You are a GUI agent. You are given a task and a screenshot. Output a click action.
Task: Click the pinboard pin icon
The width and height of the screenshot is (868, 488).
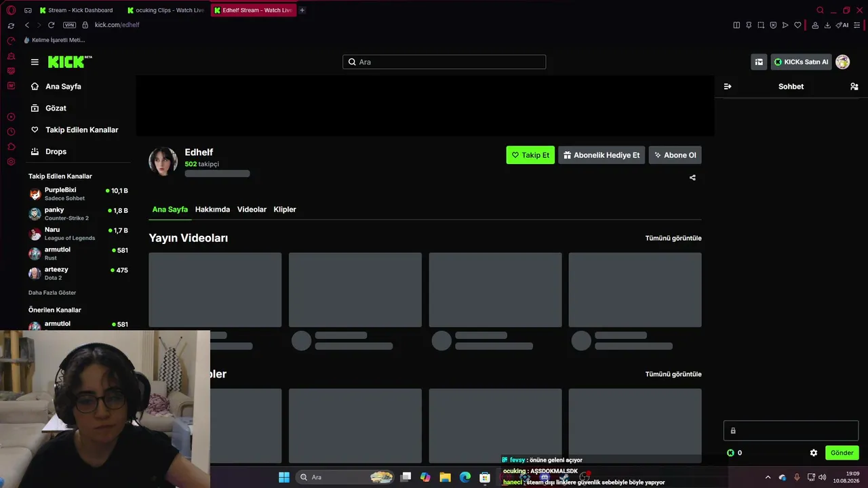click(749, 25)
